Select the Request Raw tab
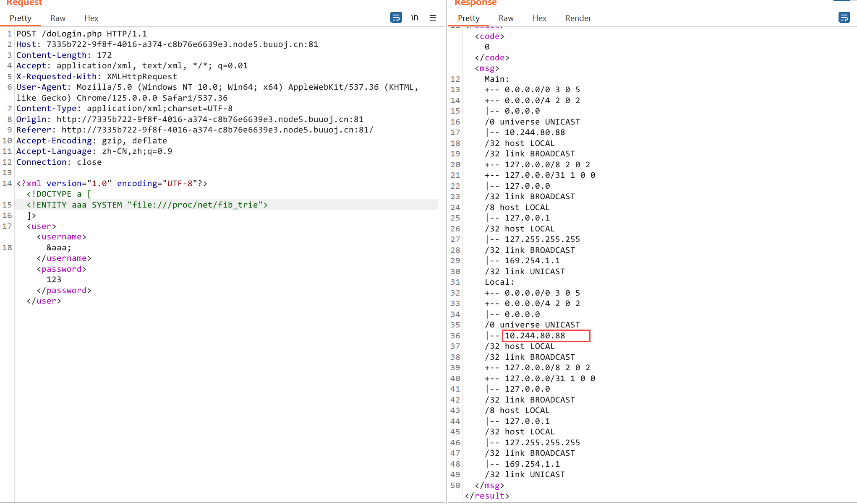857x504 pixels. point(58,18)
